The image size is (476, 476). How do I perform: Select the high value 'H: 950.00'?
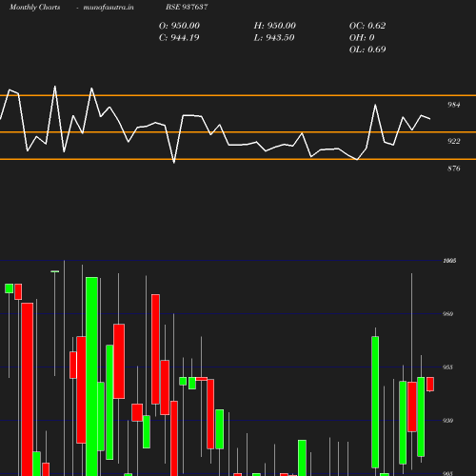click(275, 26)
